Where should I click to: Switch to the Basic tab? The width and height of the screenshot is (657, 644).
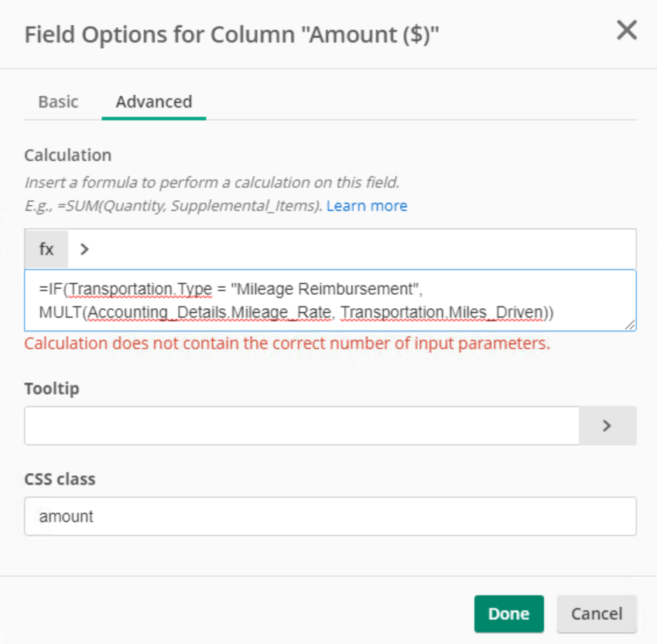tap(58, 102)
